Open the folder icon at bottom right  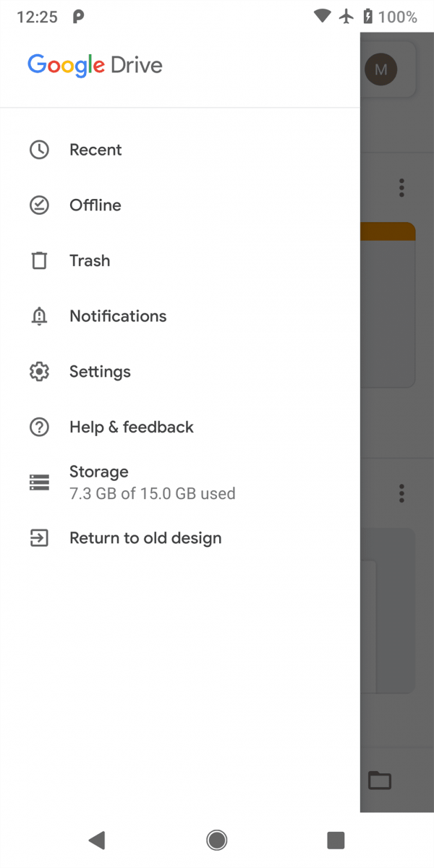(379, 780)
